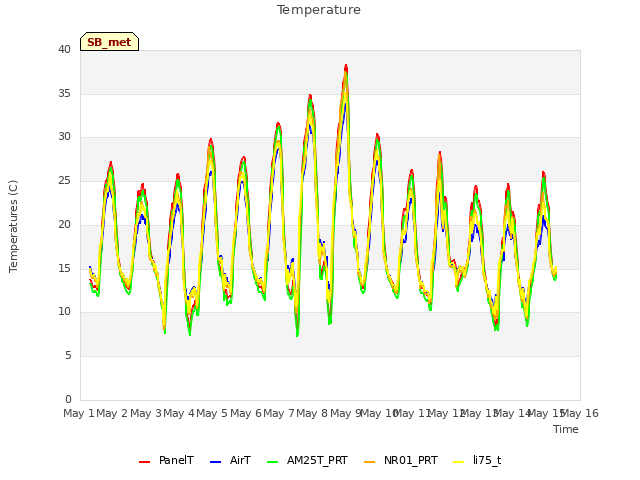Toggle the AirT legend entry

[230, 460]
